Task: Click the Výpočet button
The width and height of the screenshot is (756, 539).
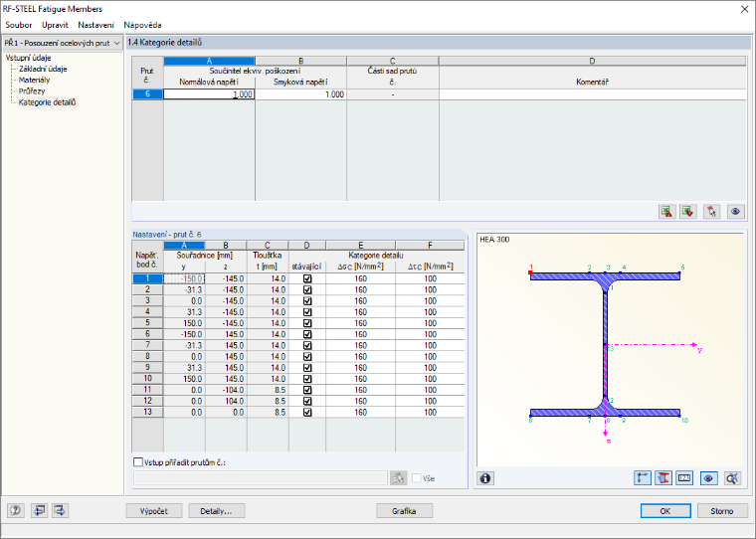Action: pos(154,511)
